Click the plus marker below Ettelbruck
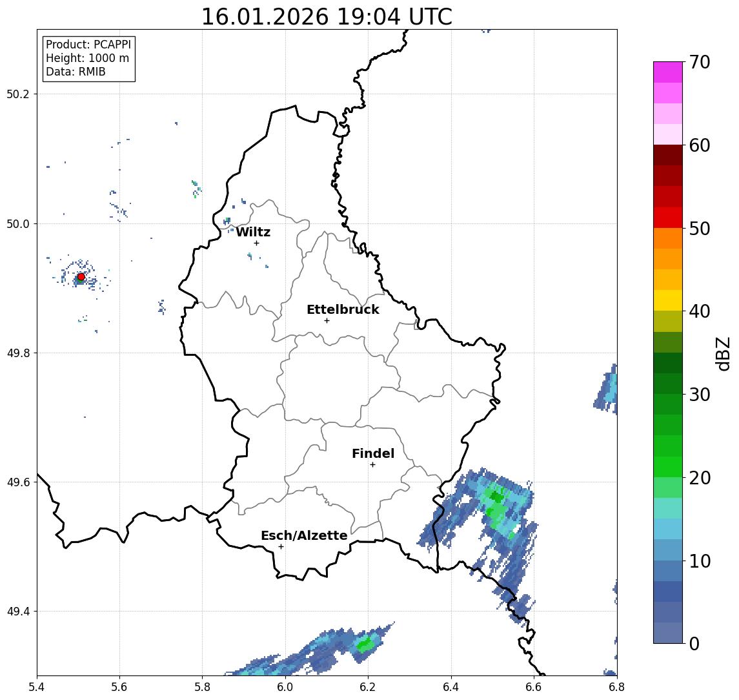Viewport: 739px width, 700px height. 327,321
